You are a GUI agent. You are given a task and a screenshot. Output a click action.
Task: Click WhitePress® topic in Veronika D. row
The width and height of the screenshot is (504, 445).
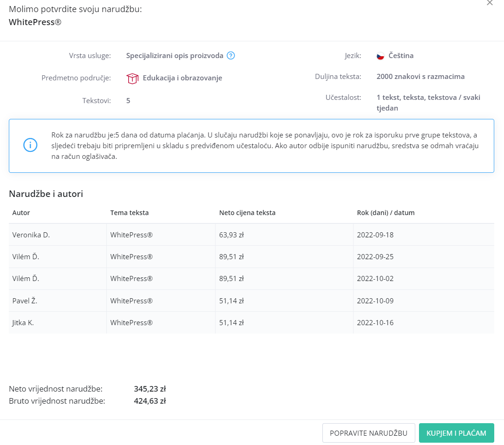point(131,235)
